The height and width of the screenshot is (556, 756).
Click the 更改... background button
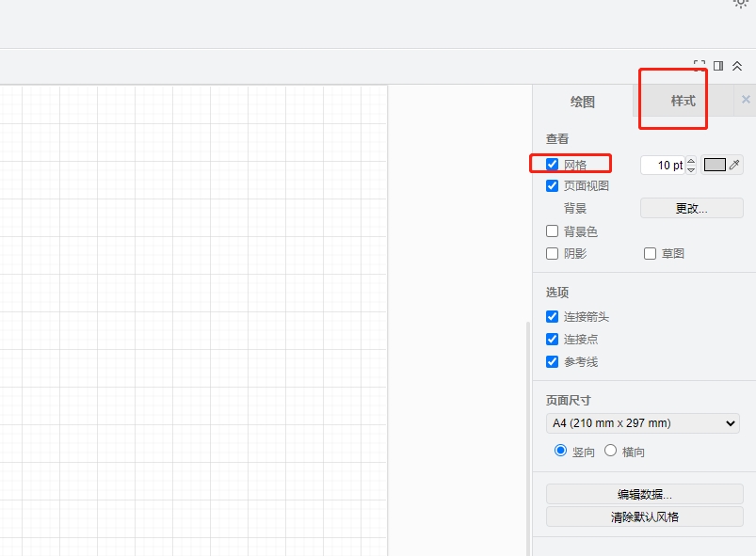click(x=691, y=209)
